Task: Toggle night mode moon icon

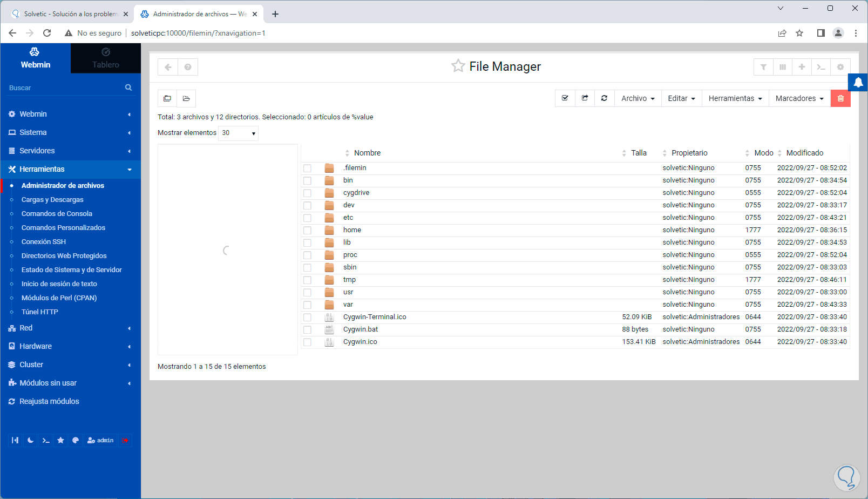Action: coord(31,440)
